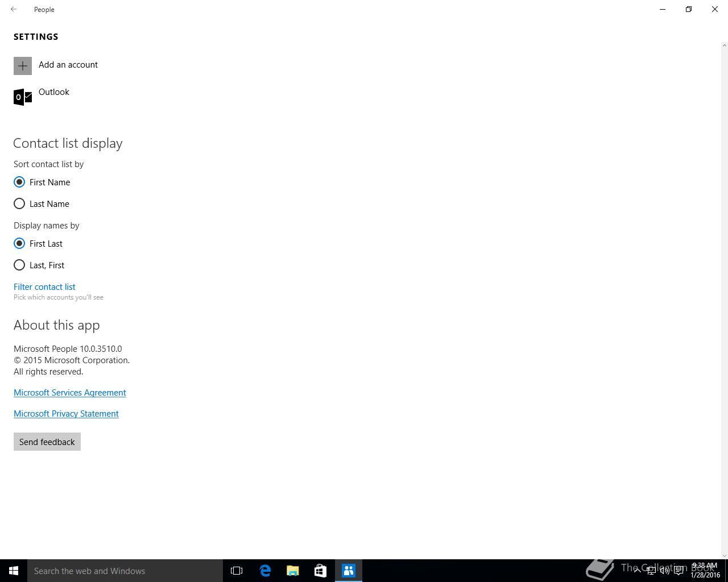Image resolution: width=728 pixels, height=582 pixels.
Task: Click the People app taskbar icon
Action: coord(349,571)
